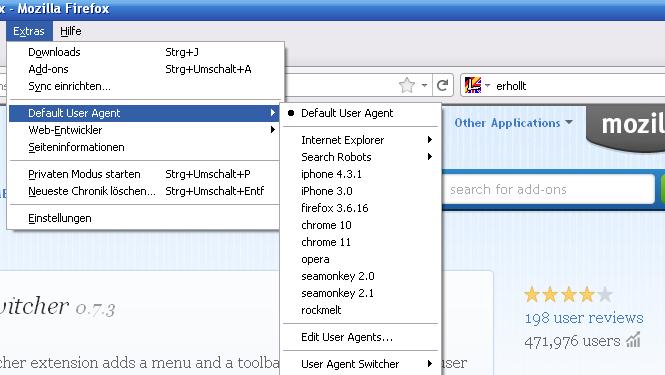The image size is (665, 375).
Task: Switch user agent to firefox 3.6.16
Action: 360,208
